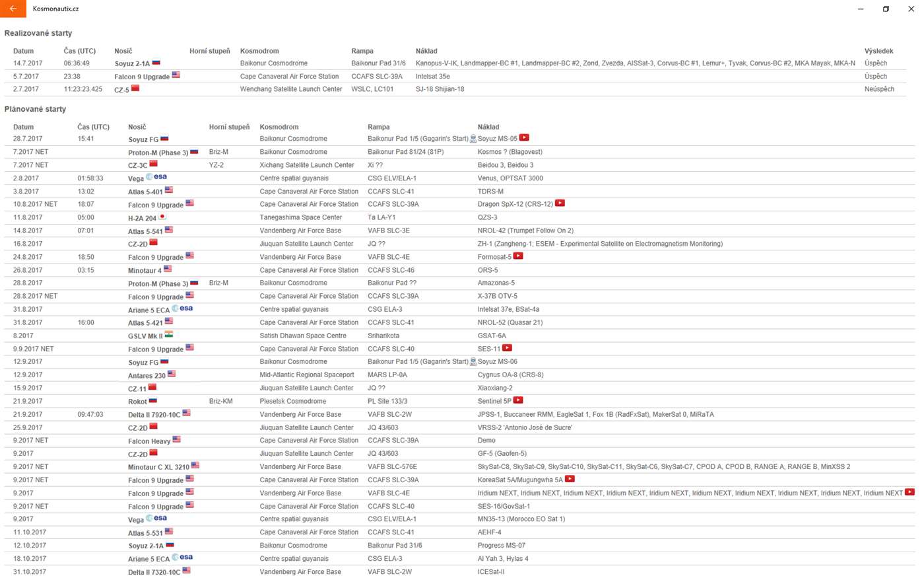Click Russian flag beside Soyuz 2-1A on 14.7.2017
This screenshot has width=924, height=578.
click(156, 62)
